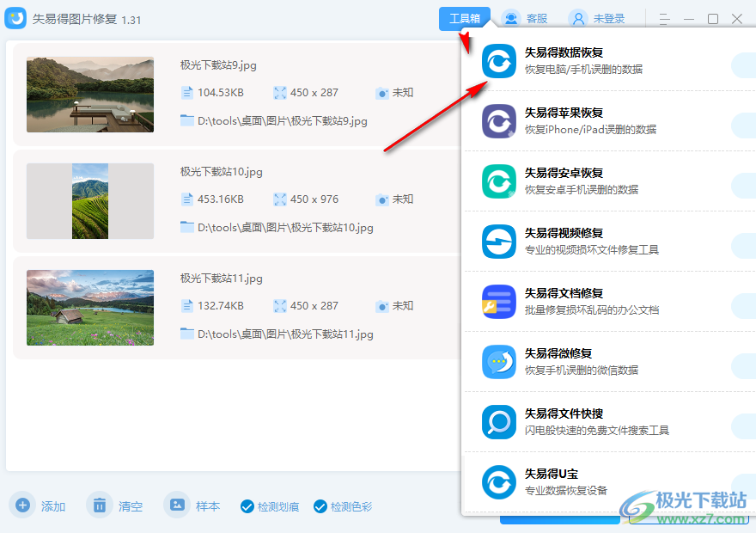
Task: Select the 极光下载站11.jpg meadow thumbnail
Action: pos(90,308)
